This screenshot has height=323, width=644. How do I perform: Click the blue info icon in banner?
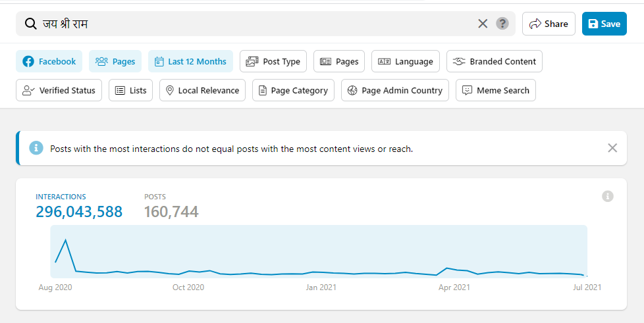36,148
